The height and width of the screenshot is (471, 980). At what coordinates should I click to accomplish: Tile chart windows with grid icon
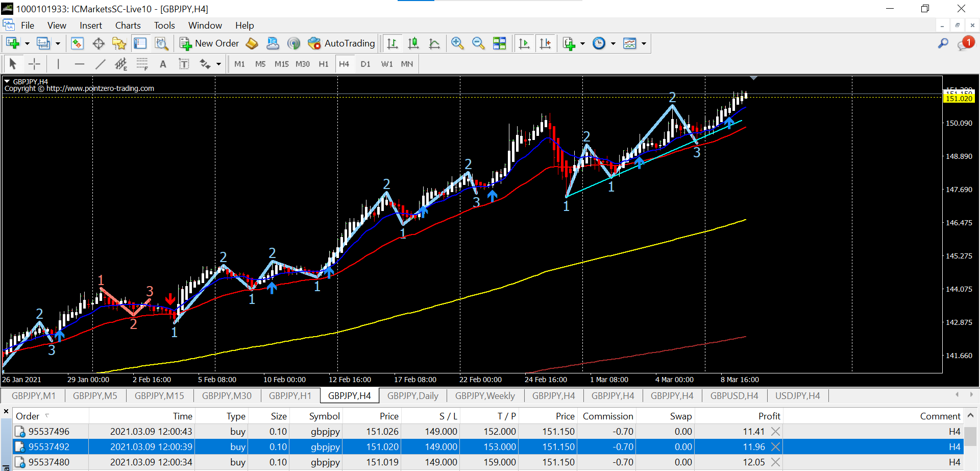[x=500, y=43]
